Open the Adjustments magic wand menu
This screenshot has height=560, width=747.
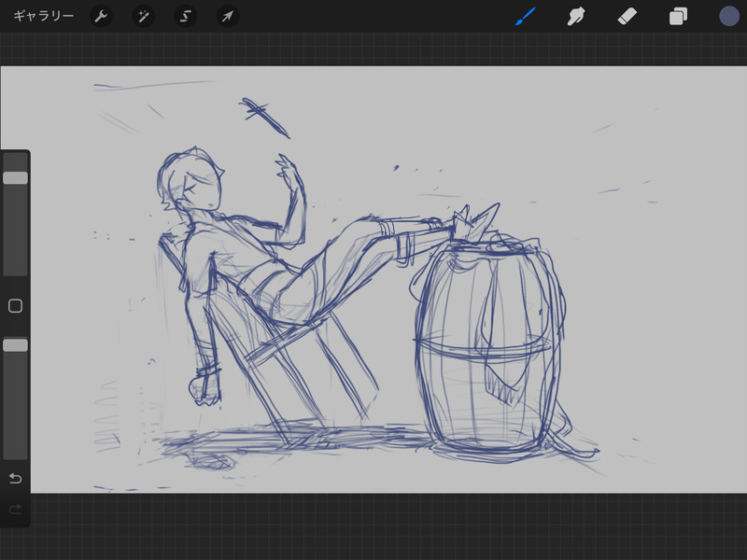pos(143,16)
